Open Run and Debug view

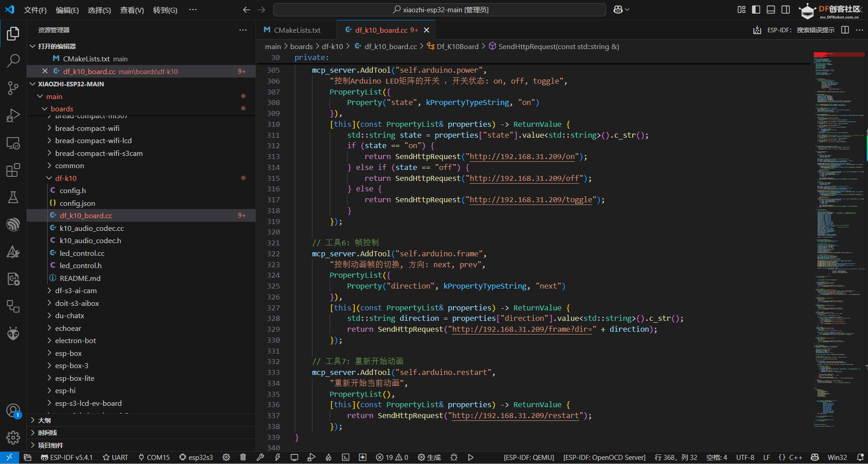[x=13, y=115]
